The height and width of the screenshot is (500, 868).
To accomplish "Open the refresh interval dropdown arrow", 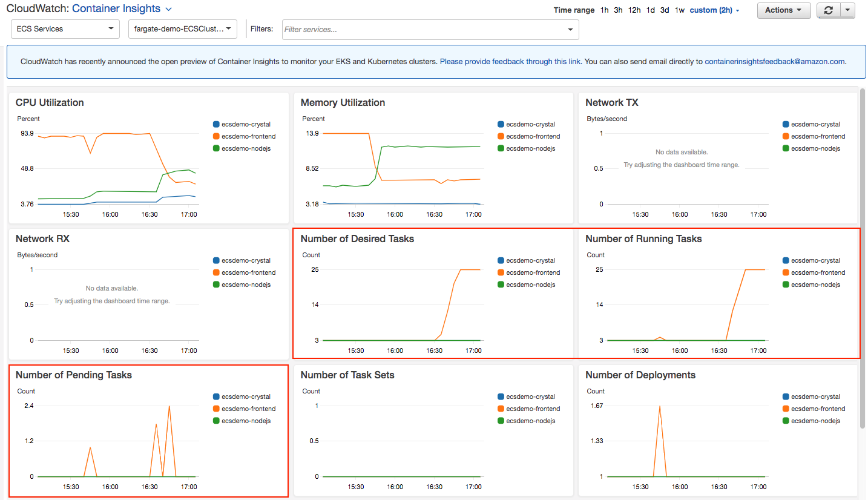I will pos(847,10).
